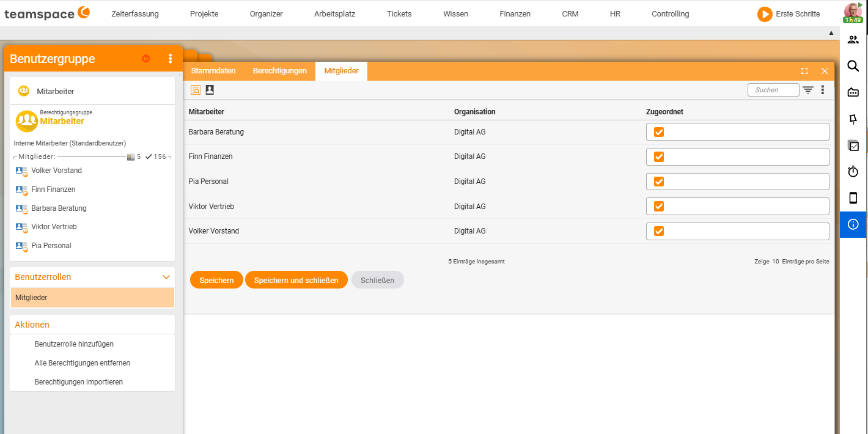This screenshot has width=868, height=434.
Task: Open the Benutzergruppe three-dot menu
Action: (x=171, y=59)
